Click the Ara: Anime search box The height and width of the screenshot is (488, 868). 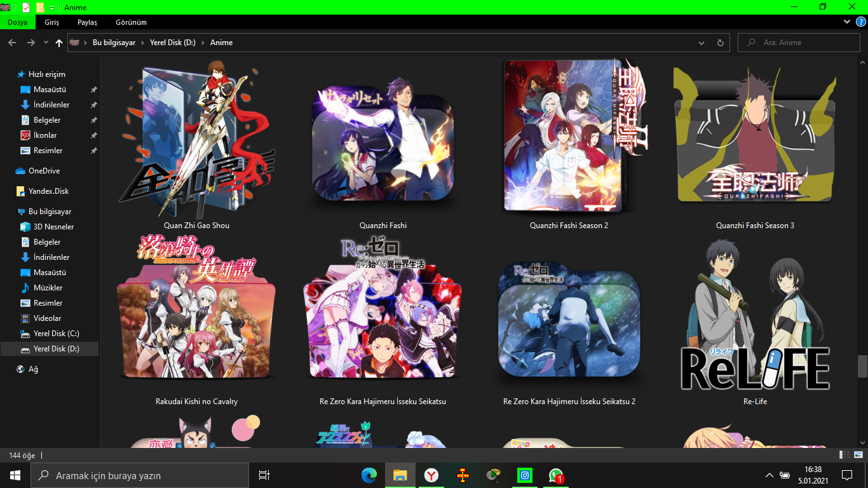pyautogui.click(x=799, y=43)
